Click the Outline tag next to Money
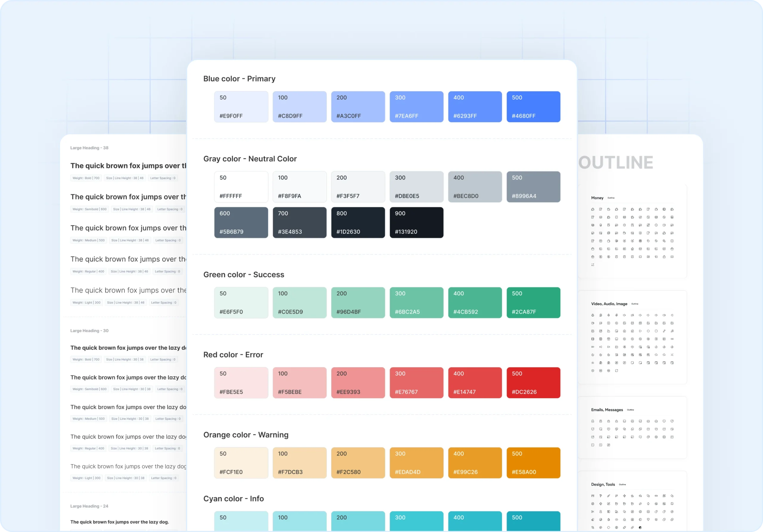The height and width of the screenshot is (532, 763). 611,198
